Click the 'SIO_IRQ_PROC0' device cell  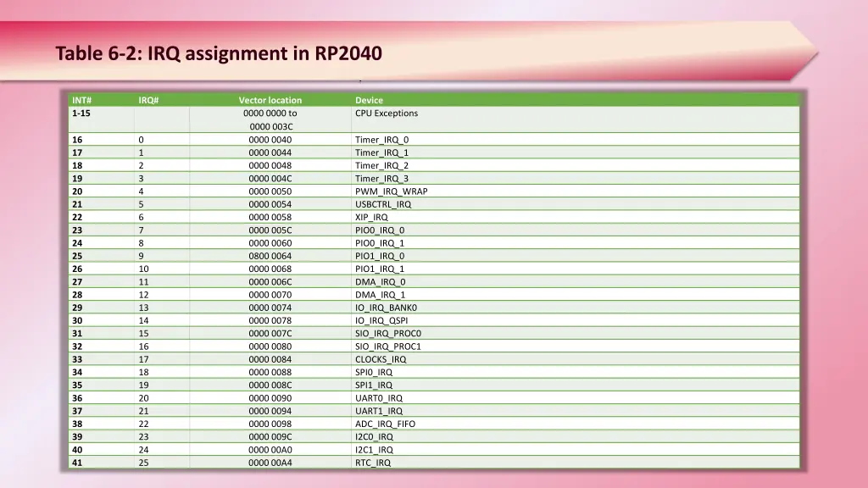[388, 333]
